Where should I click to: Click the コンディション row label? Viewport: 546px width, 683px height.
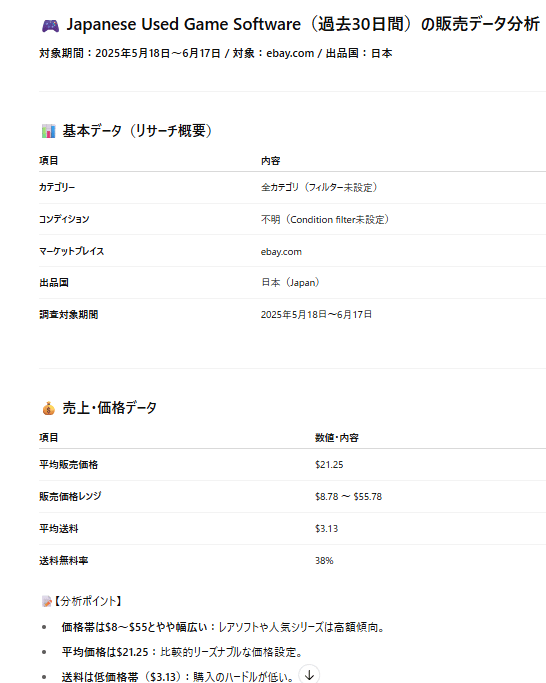point(64,219)
